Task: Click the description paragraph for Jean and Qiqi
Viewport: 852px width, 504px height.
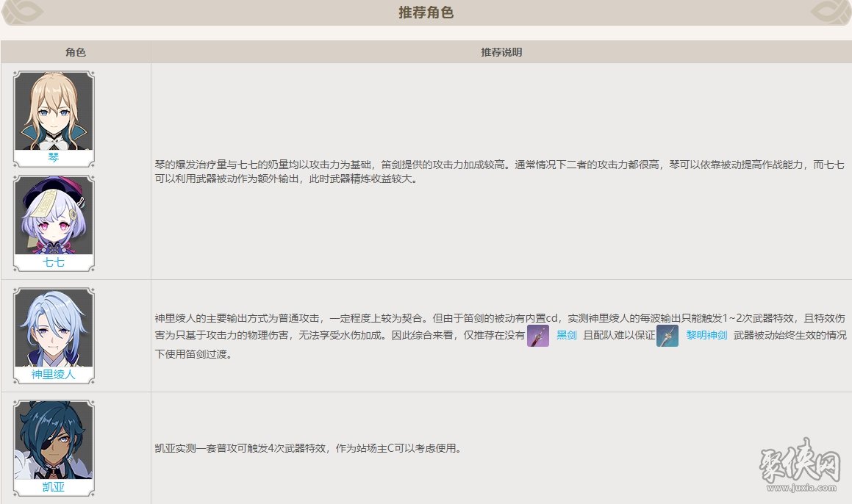Action: click(499, 172)
